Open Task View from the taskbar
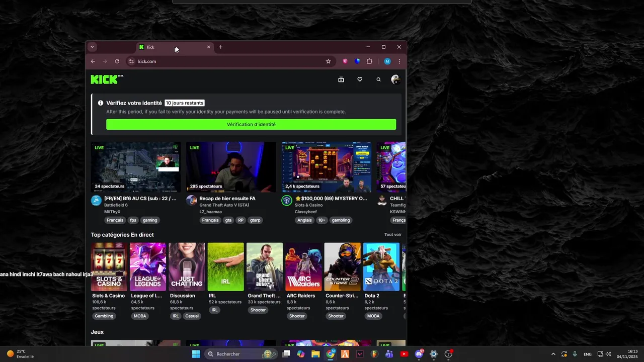 pos(286,354)
